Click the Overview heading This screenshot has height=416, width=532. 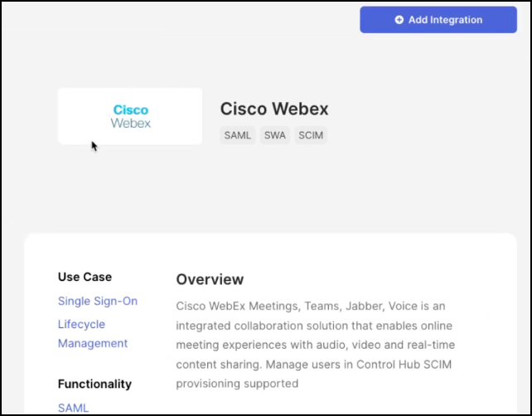[210, 279]
